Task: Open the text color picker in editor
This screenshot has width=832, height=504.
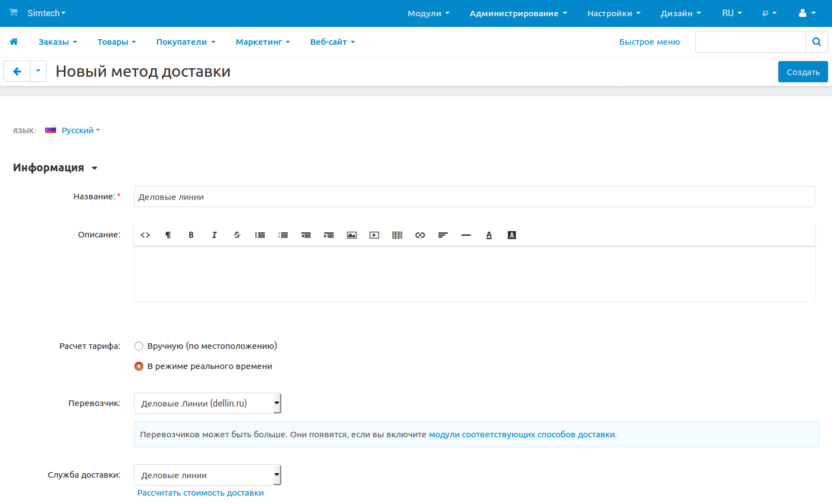Action: [x=489, y=235]
